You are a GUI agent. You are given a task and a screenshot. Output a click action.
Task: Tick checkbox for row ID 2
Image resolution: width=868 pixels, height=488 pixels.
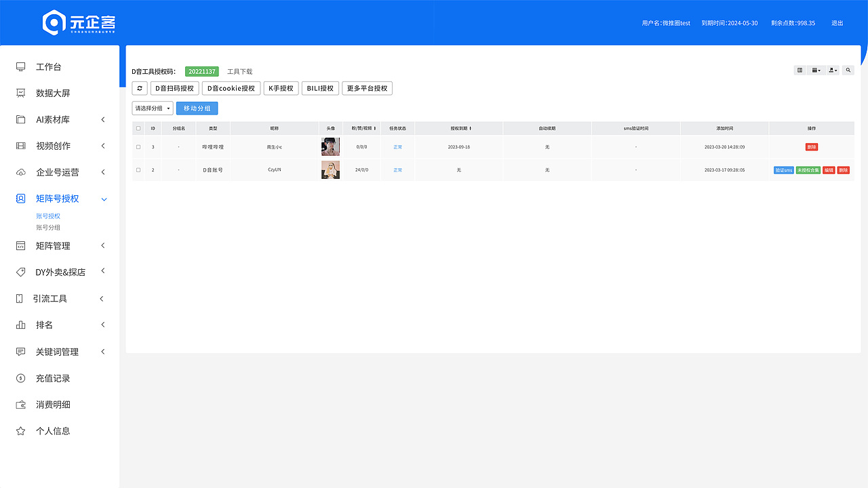(138, 169)
